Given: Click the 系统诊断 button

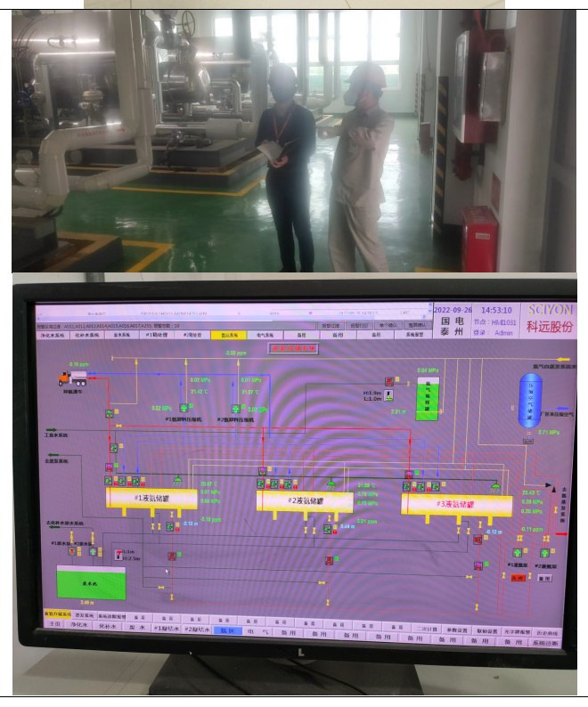Looking at the screenshot, I should pos(544,641).
